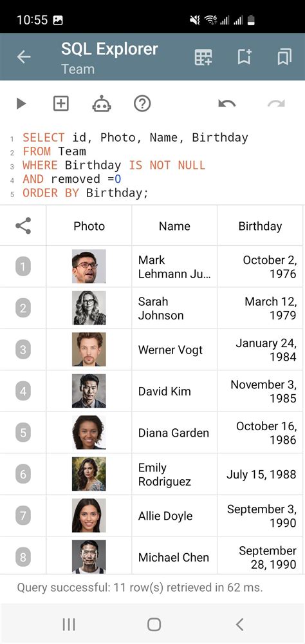Open Sarah Johnson's photo thumbnail
Screen dimensions: 305x644
[x=89, y=308]
